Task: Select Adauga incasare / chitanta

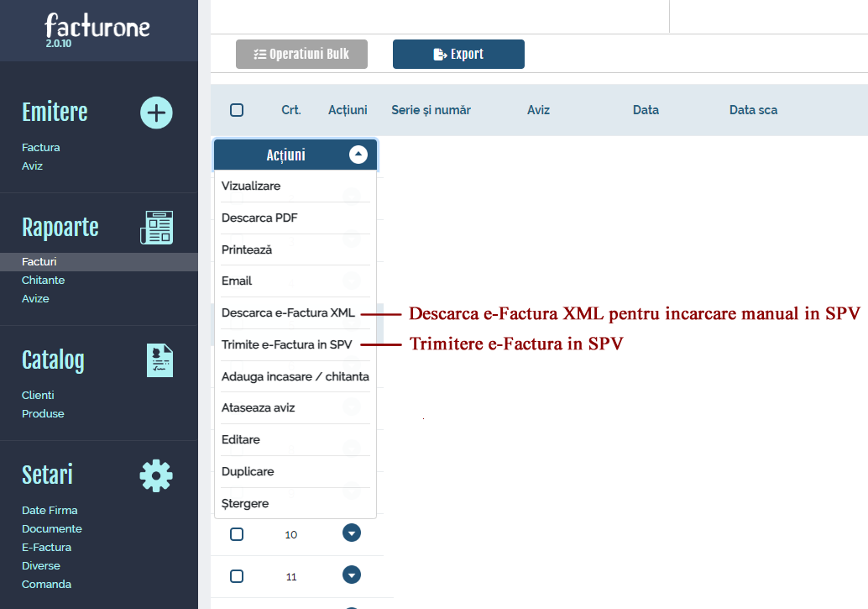Action: click(295, 376)
